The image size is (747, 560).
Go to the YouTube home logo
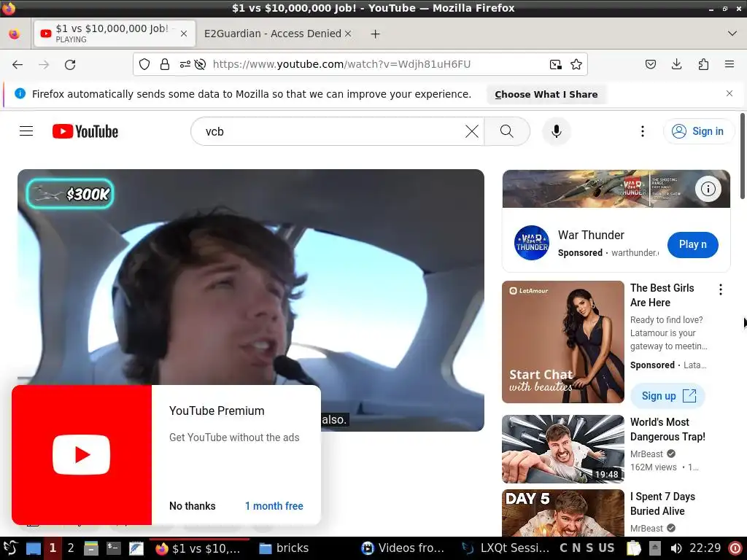pos(85,131)
